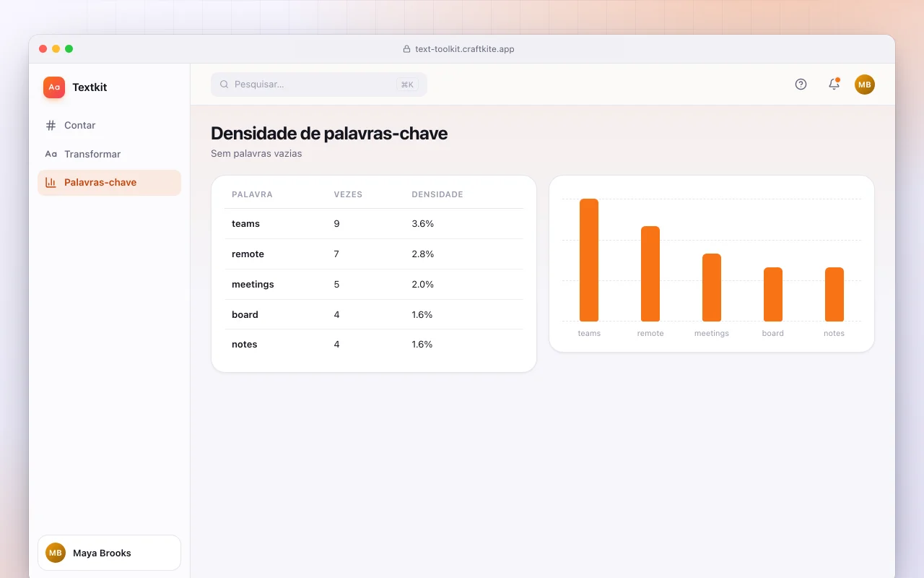Click the Textkit logo icon
924x578 pixels.
pyautogui.click(x=54, y=87)
